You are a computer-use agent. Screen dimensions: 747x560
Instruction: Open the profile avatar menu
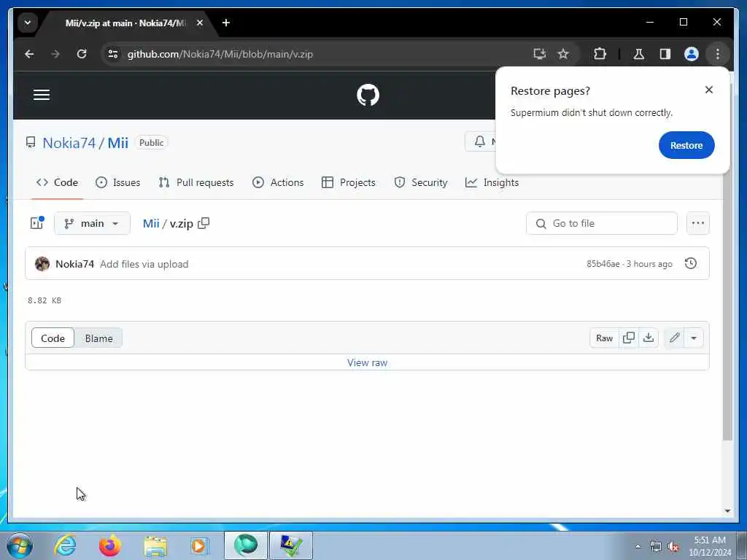coord(692,54)
